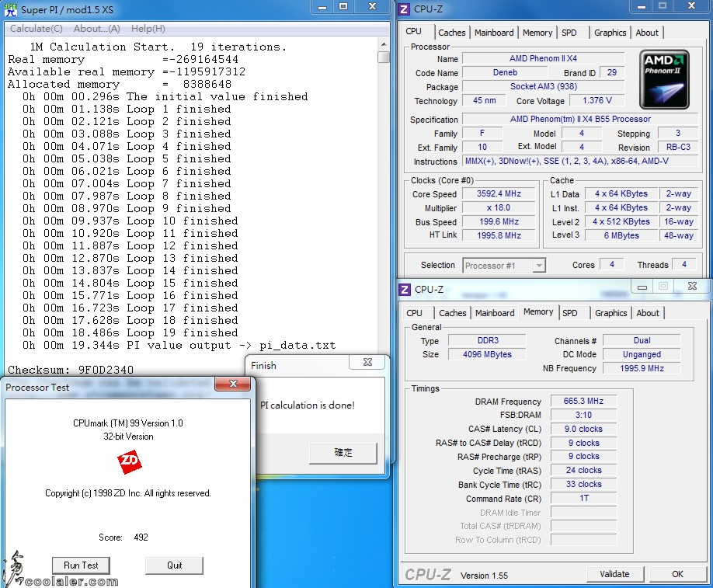Viewport: 713px width, 588px height.
Task: Close the Finish dialog with X
Action: [x=367, y=364]
